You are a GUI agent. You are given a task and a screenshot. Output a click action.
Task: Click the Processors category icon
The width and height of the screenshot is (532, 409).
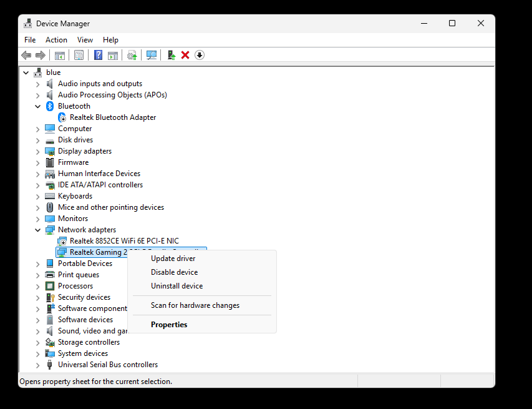pos(50,286)
